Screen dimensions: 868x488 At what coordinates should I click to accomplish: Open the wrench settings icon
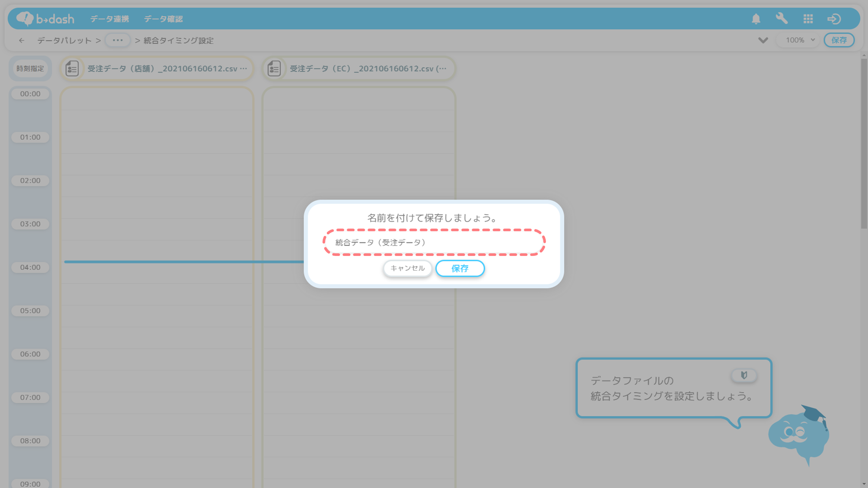click(782, 19)
